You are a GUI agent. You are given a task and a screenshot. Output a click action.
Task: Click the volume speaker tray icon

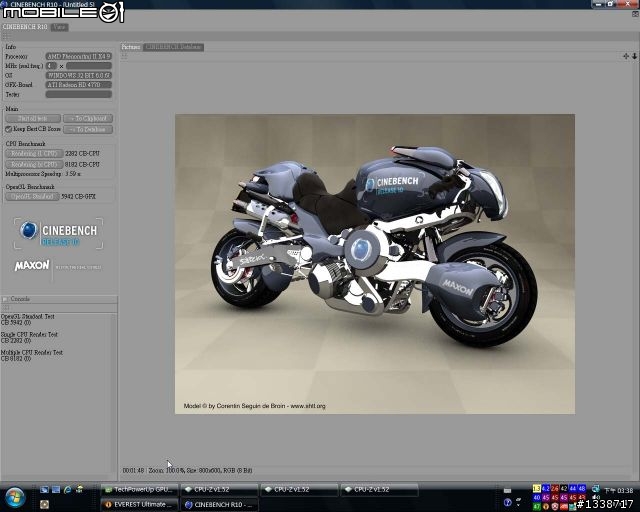pos(596,497)
